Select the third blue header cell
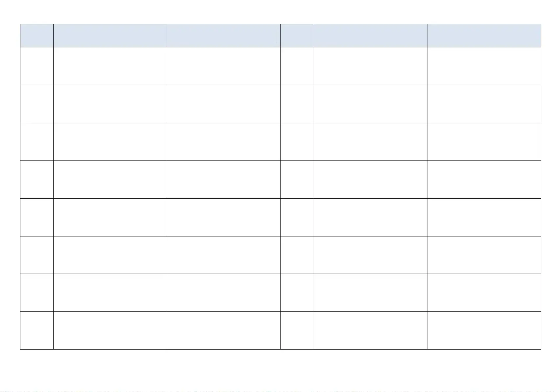 [224, 36]
